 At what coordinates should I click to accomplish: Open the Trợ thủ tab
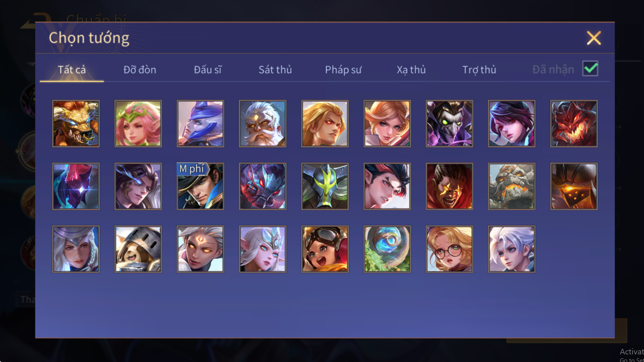(479, 70)
